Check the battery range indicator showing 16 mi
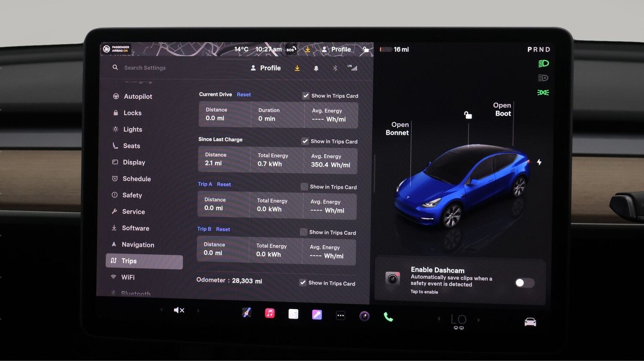 click(x=395, y=49)
